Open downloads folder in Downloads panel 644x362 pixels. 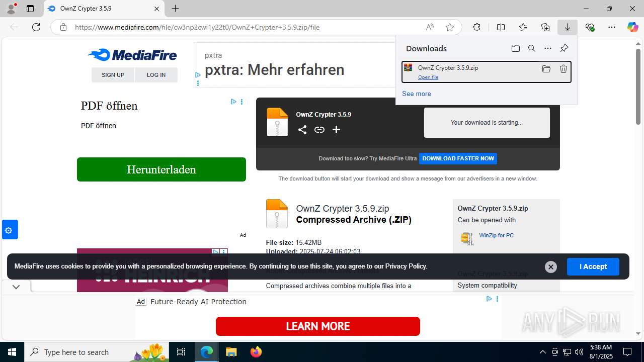[x=516, y=48]
